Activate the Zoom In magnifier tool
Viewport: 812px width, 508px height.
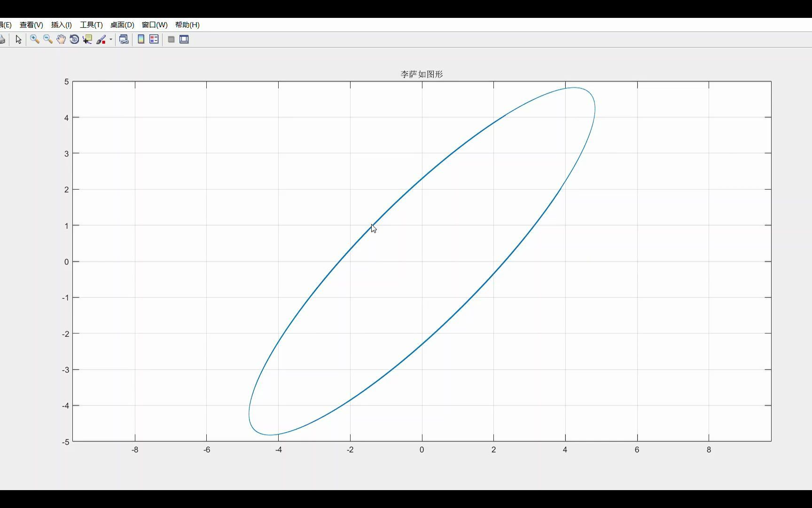[35, 40]
